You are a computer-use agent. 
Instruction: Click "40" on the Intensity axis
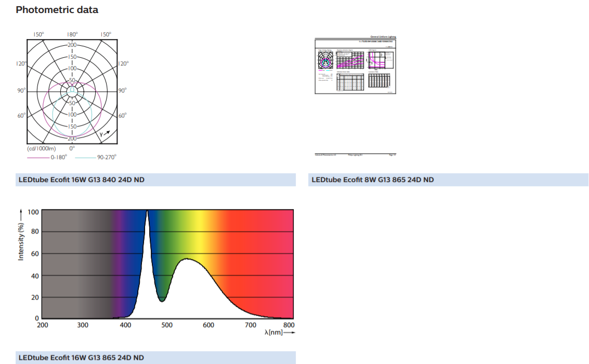pyautogui.click(x=35, y=276)
